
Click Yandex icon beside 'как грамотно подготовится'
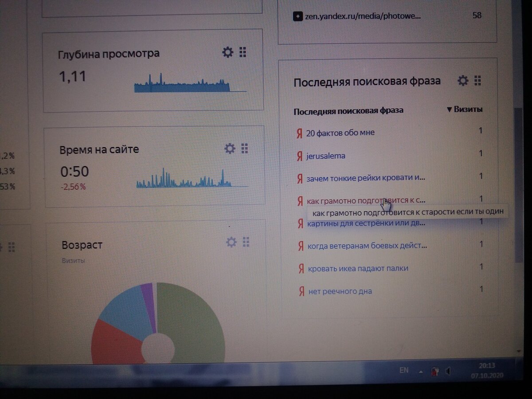(301, 201)
